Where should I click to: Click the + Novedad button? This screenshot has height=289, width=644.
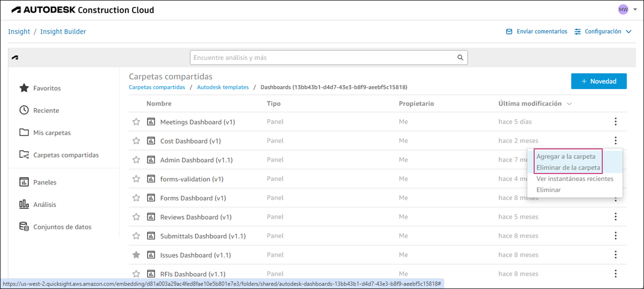click(599, 81)
